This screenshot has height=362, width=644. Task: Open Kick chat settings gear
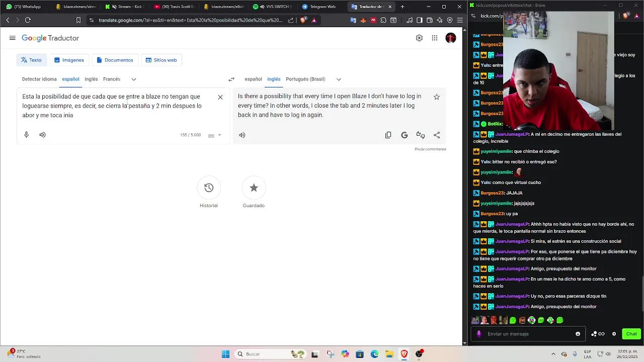pyautogui.click(x=614, y=334)
